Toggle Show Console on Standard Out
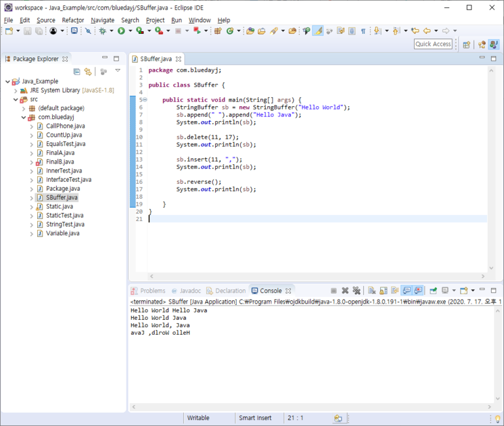Image resolution: width=504 pixels, height=426 pixels. click(x=407, y=291)
